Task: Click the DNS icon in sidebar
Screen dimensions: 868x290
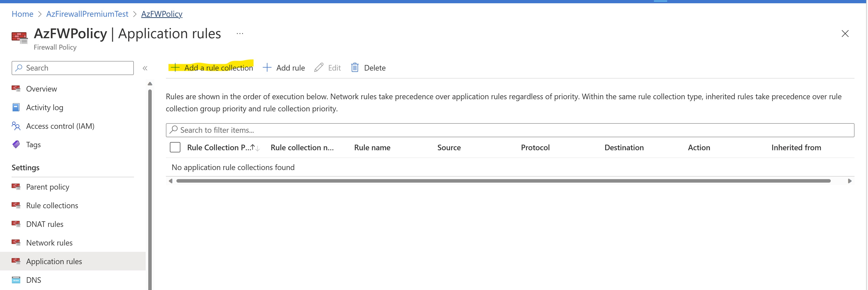Action: (16, 280)
